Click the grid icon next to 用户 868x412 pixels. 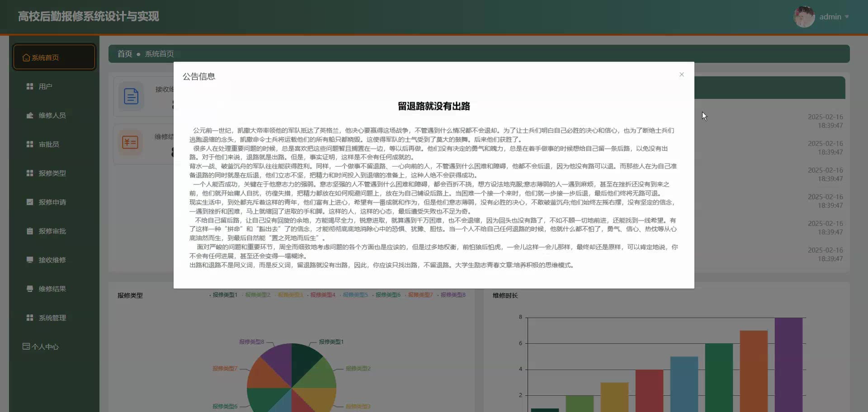coord(30,86)
